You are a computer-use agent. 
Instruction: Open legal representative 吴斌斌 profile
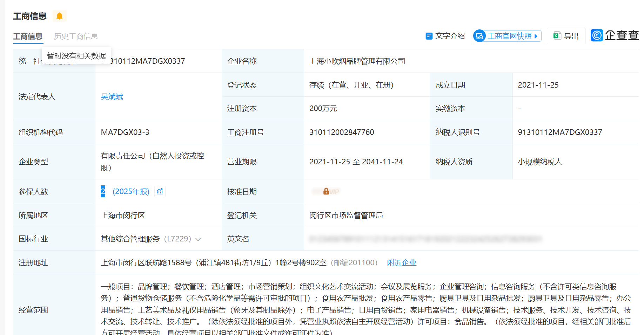112,97
